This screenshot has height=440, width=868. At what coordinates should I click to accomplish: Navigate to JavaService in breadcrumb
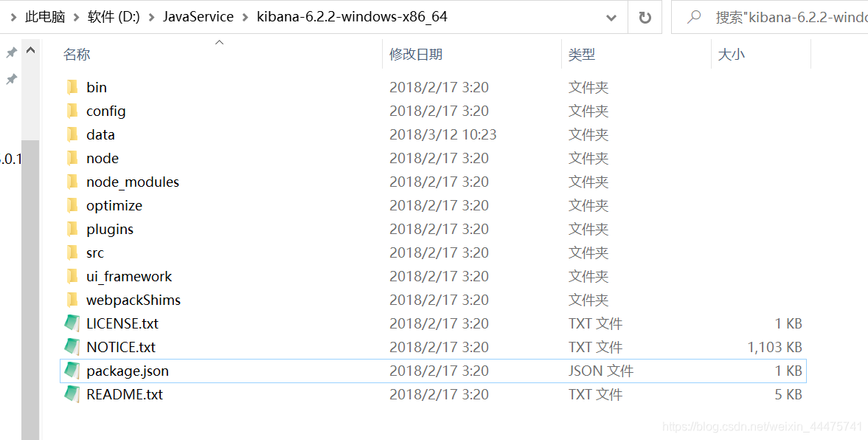pos(198,17)
